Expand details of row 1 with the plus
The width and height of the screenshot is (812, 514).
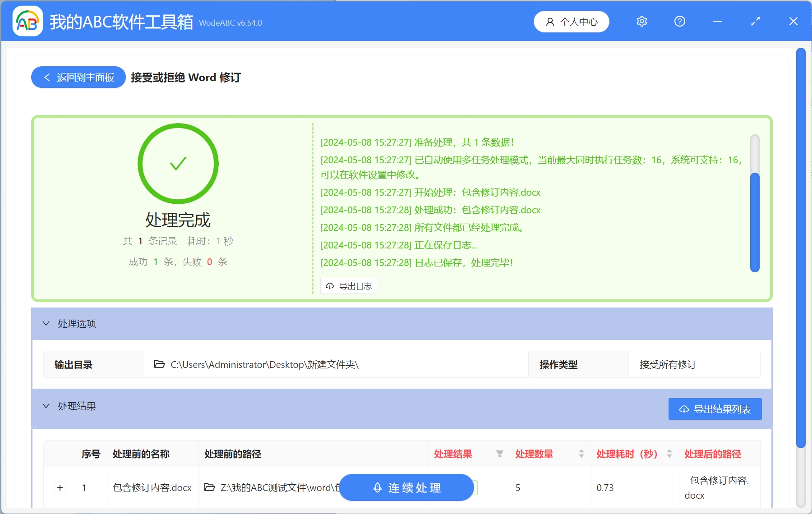click(x=59, y=487)
